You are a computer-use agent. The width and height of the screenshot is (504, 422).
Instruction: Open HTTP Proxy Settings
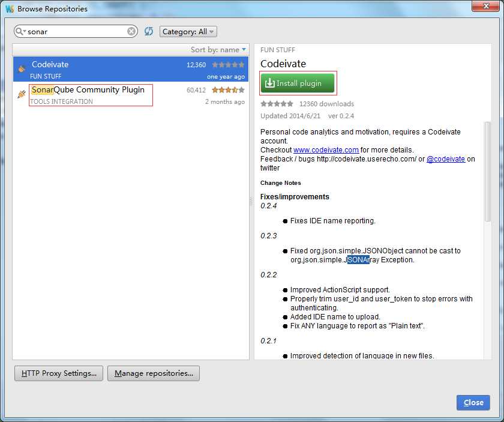click(x=59, y=373)
